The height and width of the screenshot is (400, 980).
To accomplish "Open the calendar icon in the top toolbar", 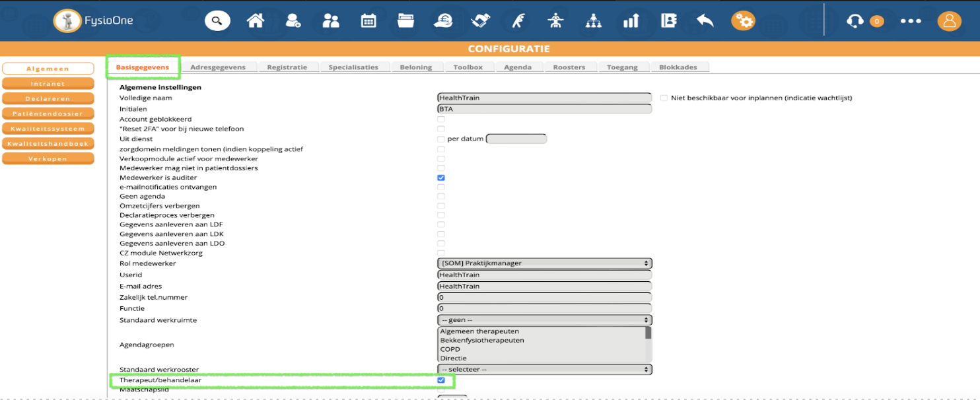I will pyautogui.click(x=368, y=20).
